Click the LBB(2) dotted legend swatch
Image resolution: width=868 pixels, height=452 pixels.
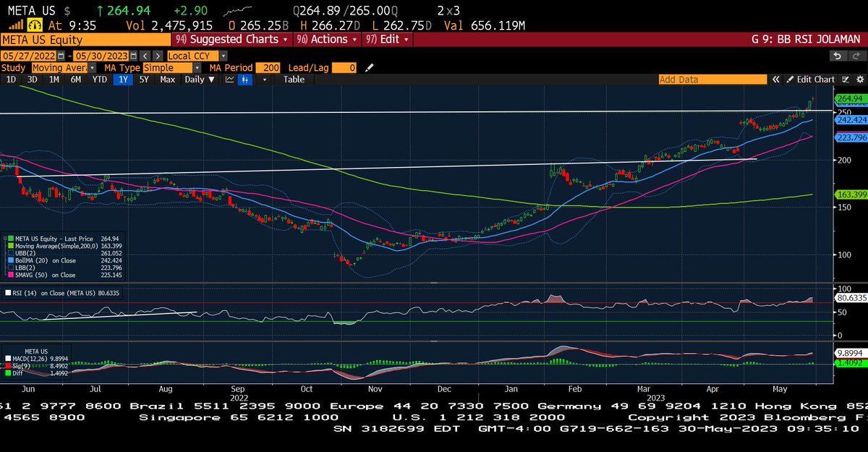pos(11,268)
